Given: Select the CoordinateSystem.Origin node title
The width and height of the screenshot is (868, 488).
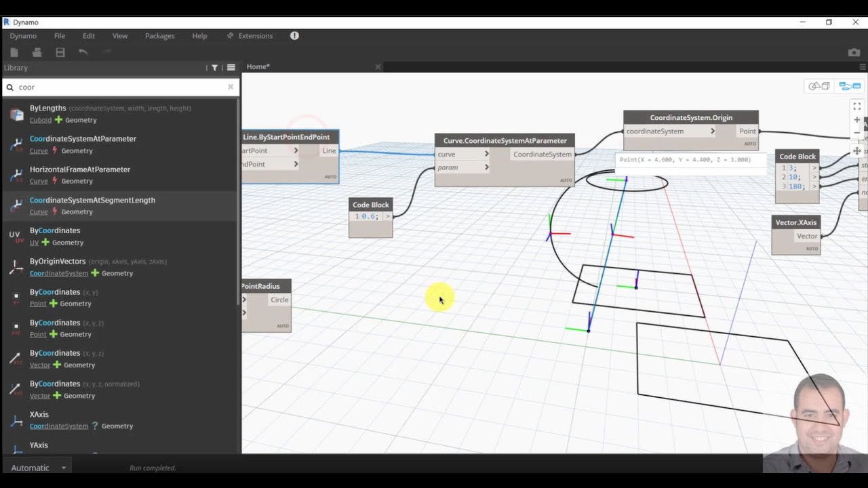Looking at the screenshot, I should [691, 117].
